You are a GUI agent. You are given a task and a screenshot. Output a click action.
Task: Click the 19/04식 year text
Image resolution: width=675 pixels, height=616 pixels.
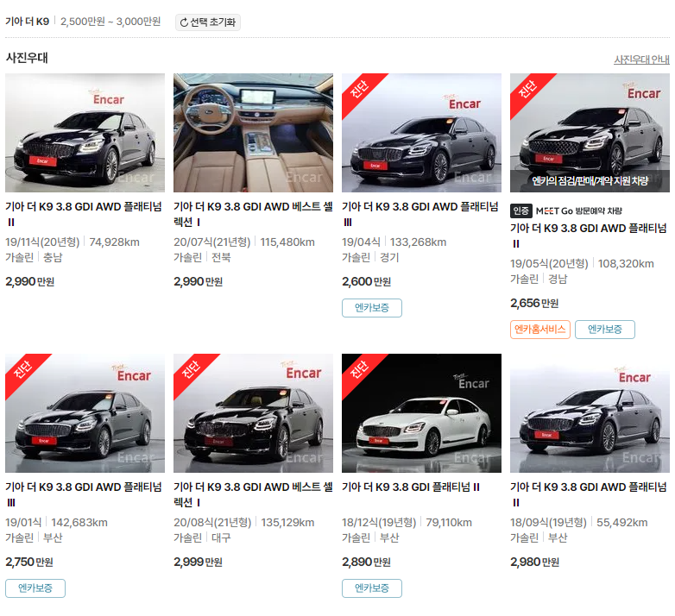pos(361,242)
